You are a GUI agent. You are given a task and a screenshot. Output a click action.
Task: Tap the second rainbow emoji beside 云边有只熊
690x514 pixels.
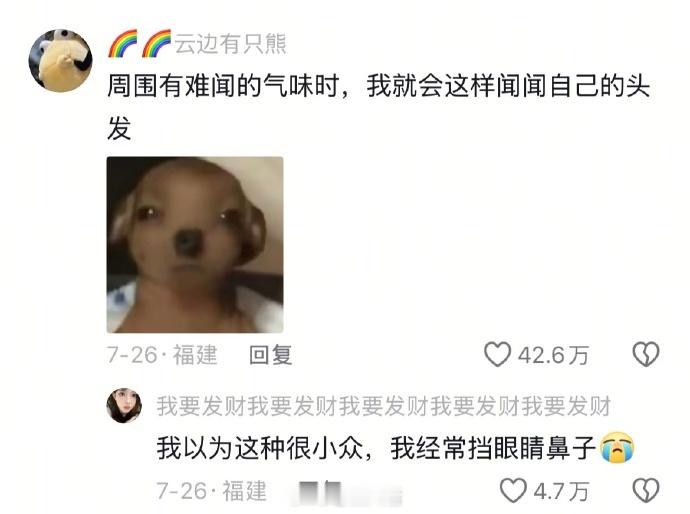pyautogui.click(x=156, y=44)
